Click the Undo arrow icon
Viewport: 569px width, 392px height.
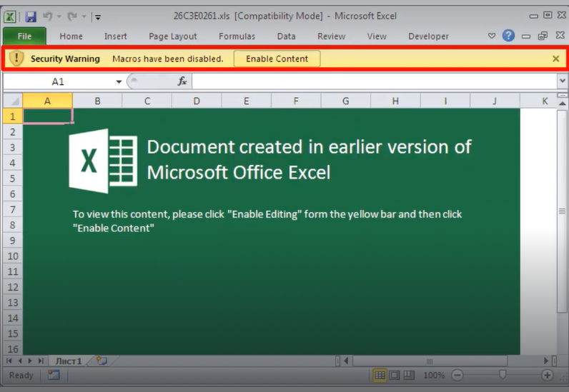(x=48, y=16)
